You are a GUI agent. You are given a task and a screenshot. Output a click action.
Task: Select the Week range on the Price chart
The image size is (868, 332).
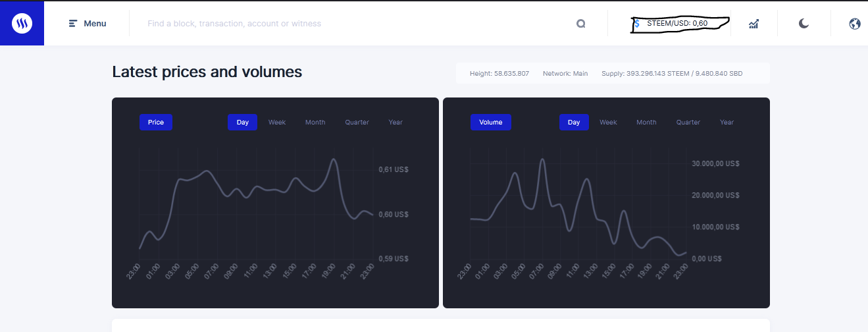pyautogui.click(x=277, y=123)
